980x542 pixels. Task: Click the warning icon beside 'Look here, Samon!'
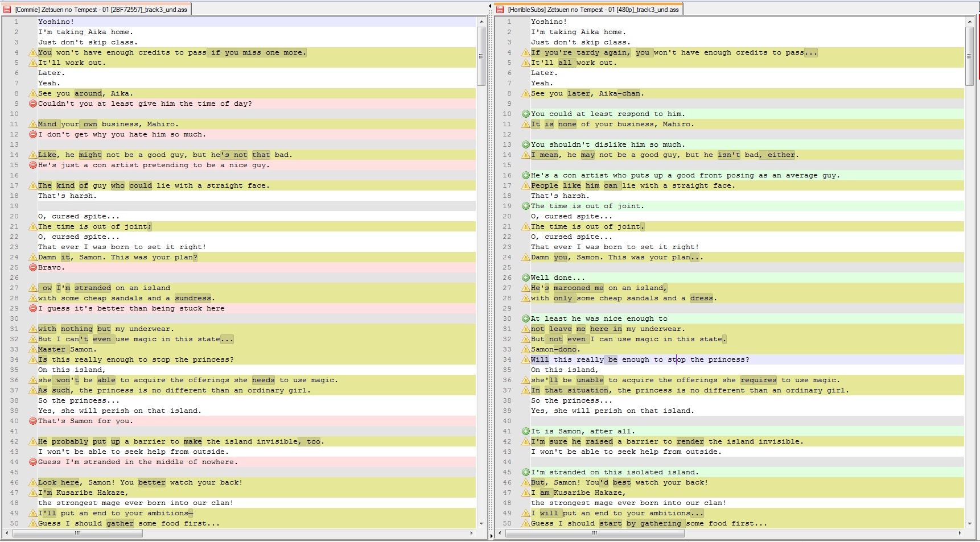pos(33,482)
